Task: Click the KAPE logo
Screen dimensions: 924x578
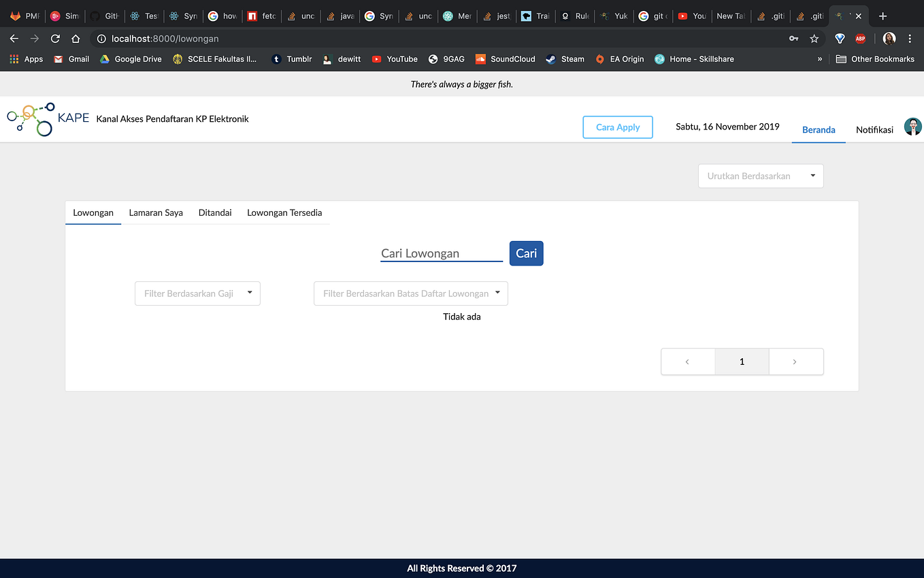Action: (48, 118)
